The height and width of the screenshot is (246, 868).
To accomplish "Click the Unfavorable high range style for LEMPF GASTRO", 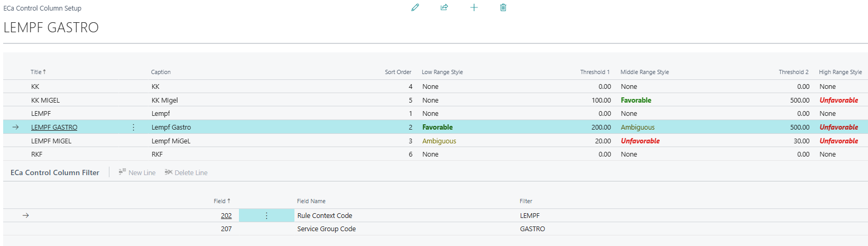I will coord(839,127).
